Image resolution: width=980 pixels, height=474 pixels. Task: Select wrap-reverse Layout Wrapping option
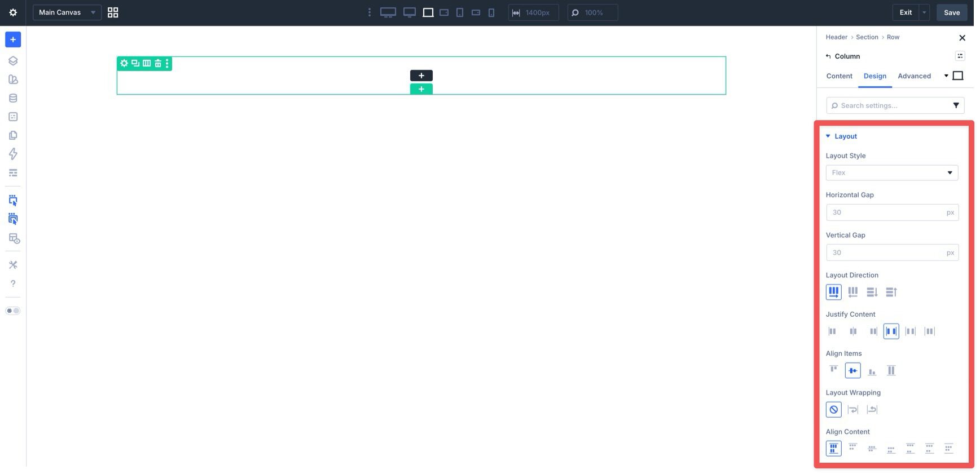click(872, 410)
